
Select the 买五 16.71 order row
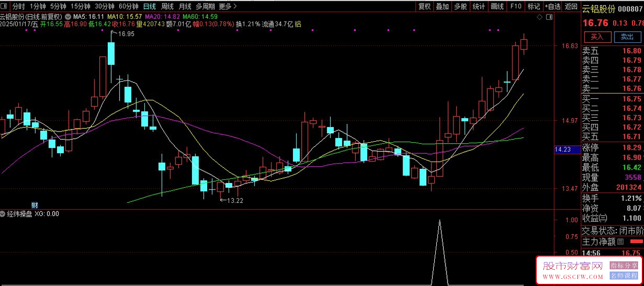click(612, 136)
